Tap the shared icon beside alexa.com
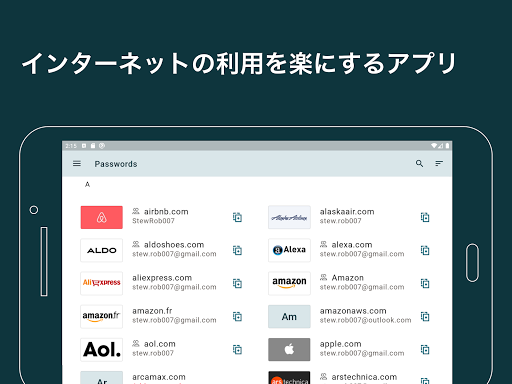 click(x=323, y=244)
